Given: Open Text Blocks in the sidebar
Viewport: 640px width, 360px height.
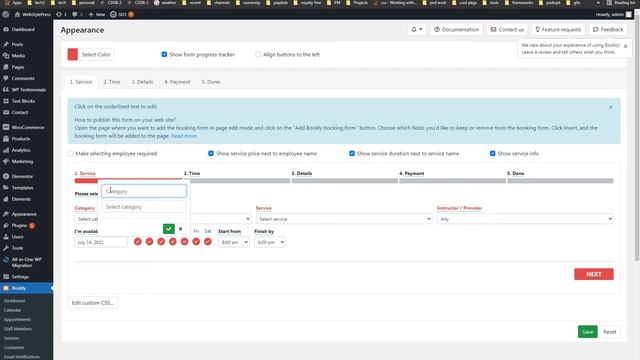Looking at the screenshot, I should tap(23, 101).
